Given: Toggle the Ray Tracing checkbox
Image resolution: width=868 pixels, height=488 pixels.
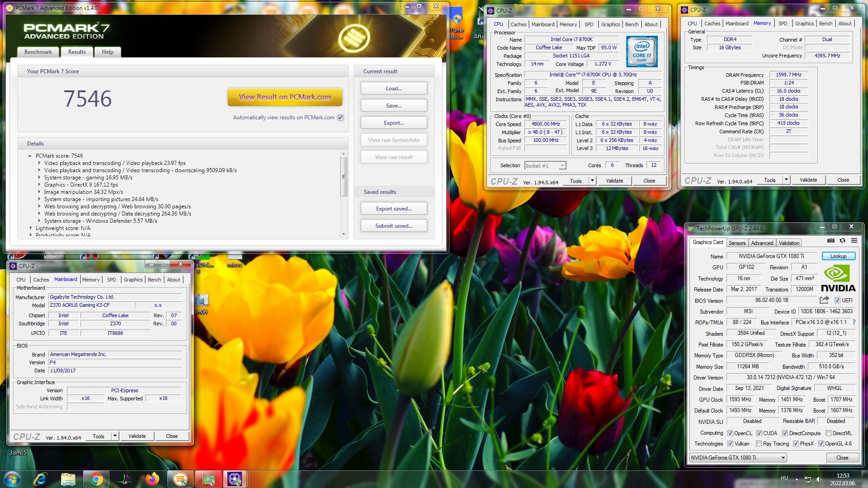Looking at the screenshot, I should coord(759,444).
